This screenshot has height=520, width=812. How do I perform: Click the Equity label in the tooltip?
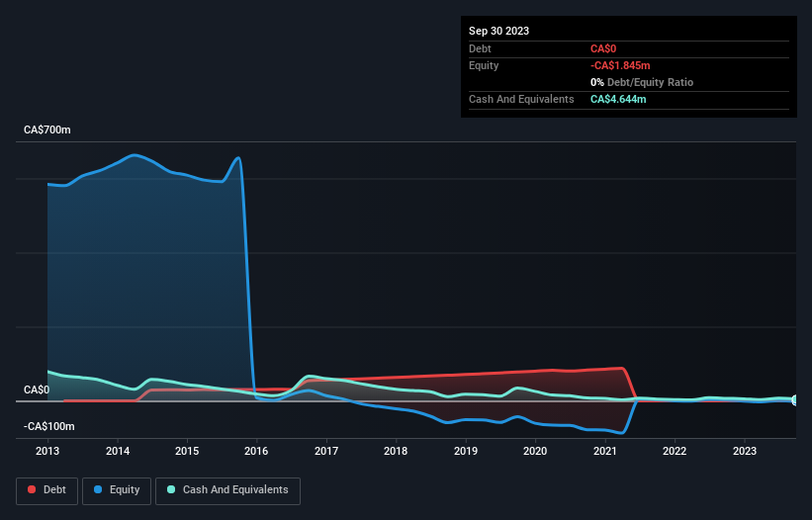[484, 65]
